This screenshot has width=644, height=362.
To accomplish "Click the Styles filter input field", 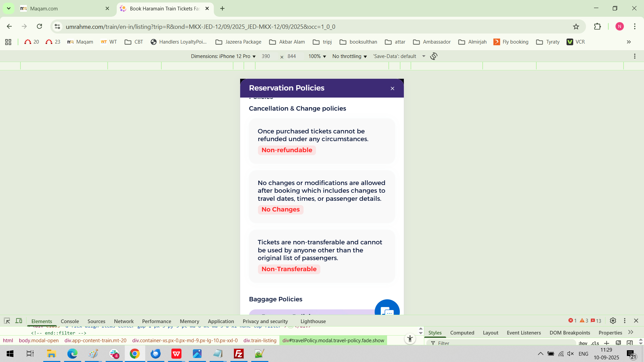I will pos(503,343).
